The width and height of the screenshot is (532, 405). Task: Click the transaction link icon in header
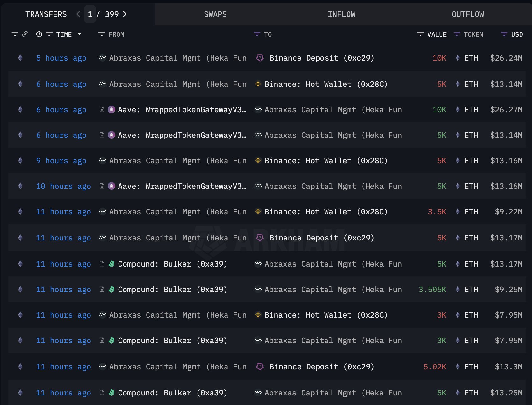(x=25, y=34)
